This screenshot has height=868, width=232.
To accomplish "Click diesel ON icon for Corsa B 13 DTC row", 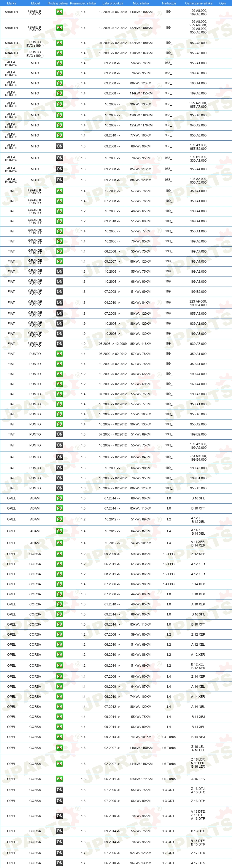I will tap(59, 831).
